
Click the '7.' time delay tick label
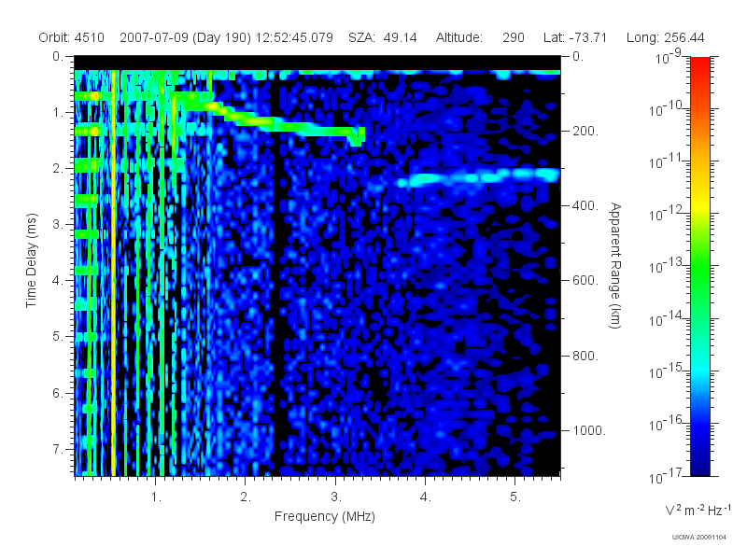pos(58,449)
